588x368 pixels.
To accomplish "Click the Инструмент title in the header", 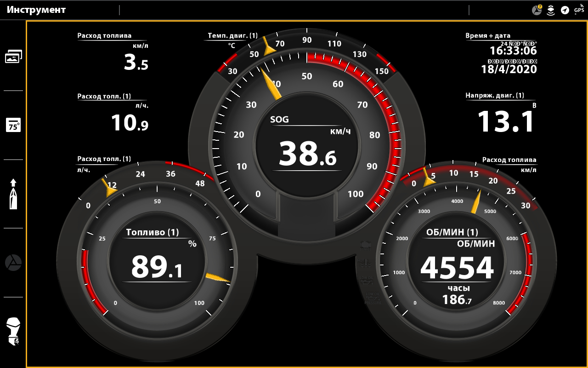I will tap(36, 10).
